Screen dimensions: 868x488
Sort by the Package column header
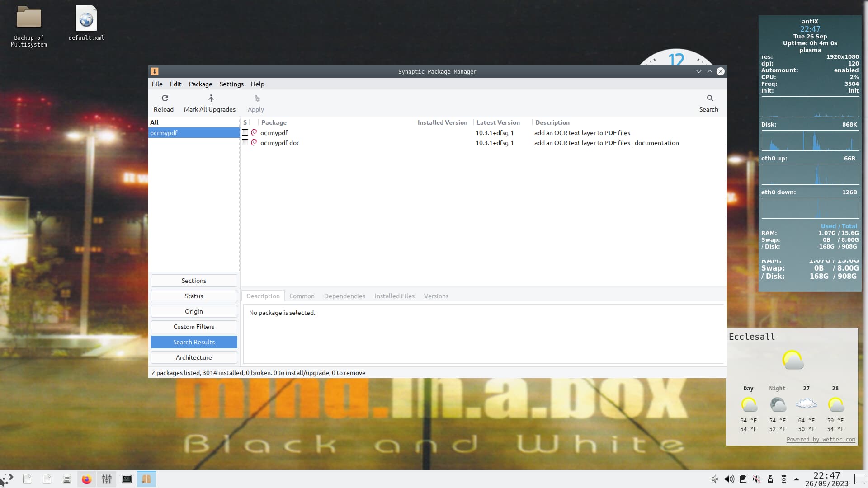[x=336, y=122]
